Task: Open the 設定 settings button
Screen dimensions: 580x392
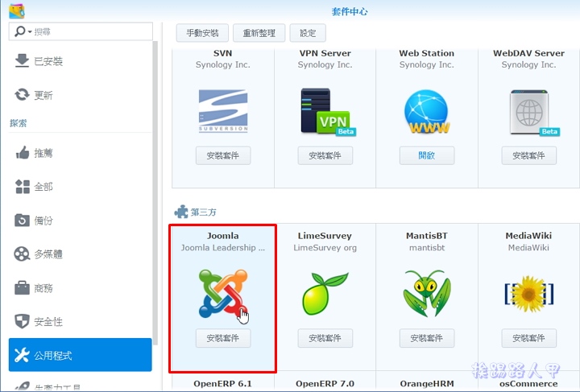Action: pyautogui.click(x=308, y=33)
